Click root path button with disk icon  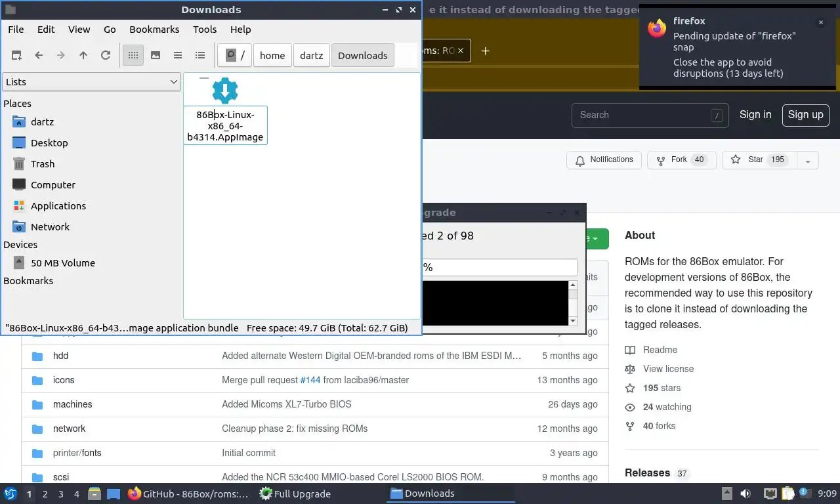pos(234,55)
